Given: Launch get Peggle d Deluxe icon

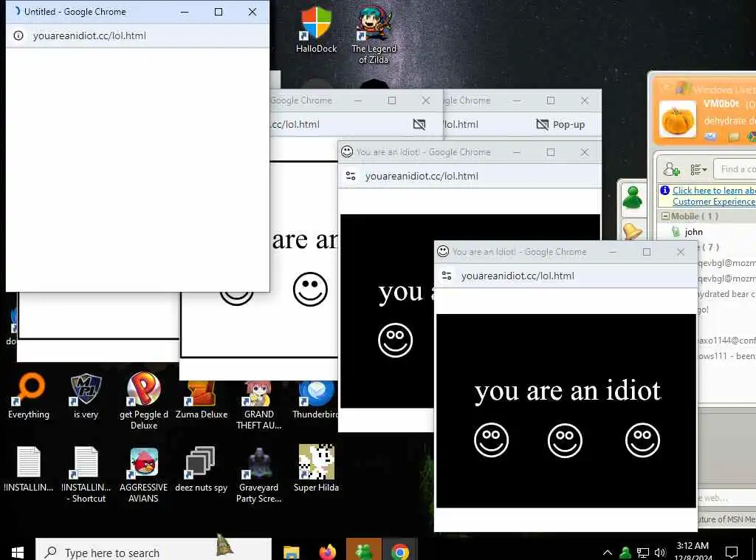Looking at the screenshot, I should point(144,400).
